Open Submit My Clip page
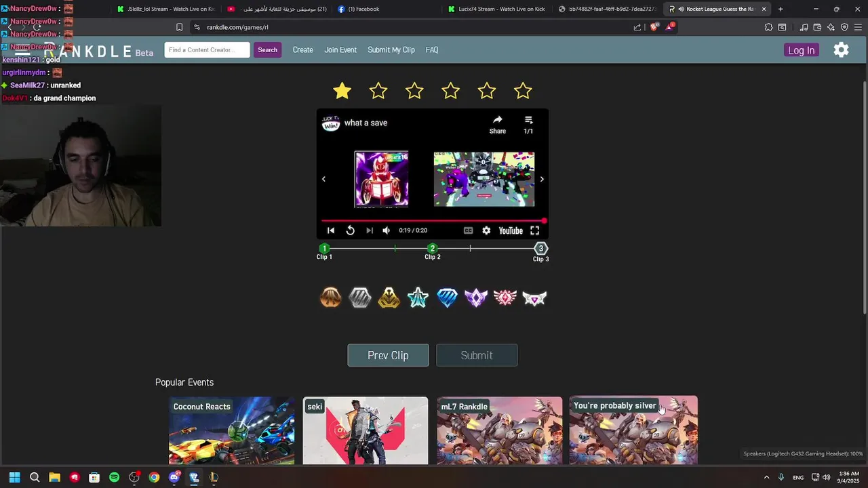 click(x=391, y=49)
